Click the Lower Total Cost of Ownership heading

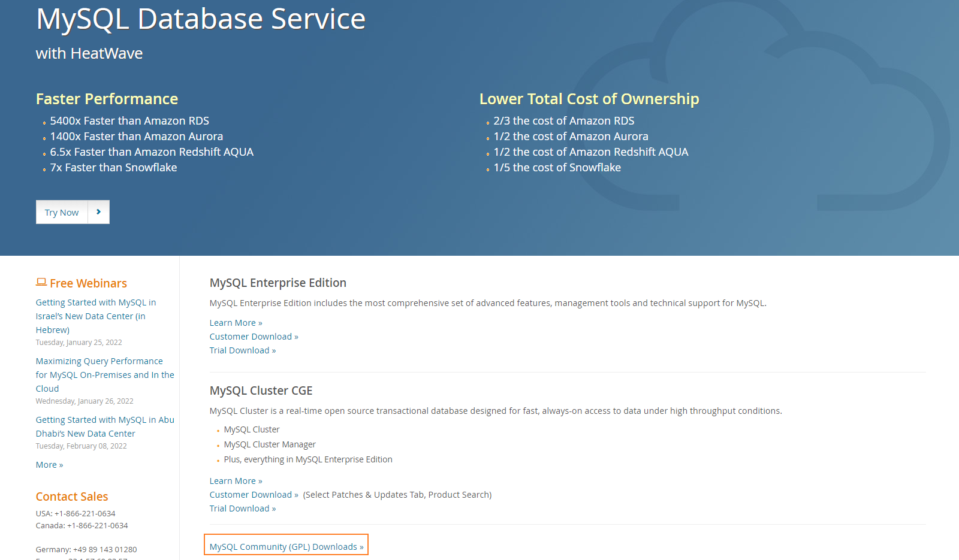pos(589,99)
